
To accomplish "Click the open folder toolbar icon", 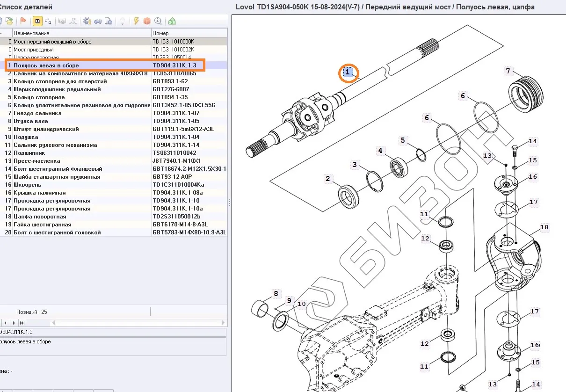I will click(8, 21).
